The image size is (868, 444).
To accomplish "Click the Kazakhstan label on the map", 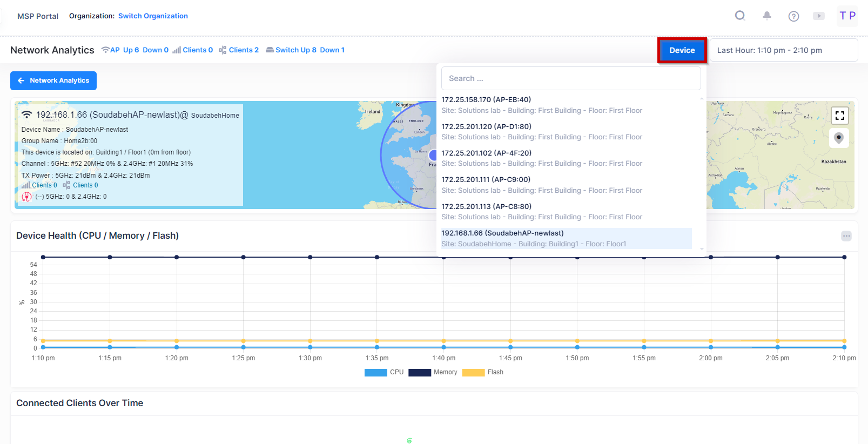I will point(833,162).
